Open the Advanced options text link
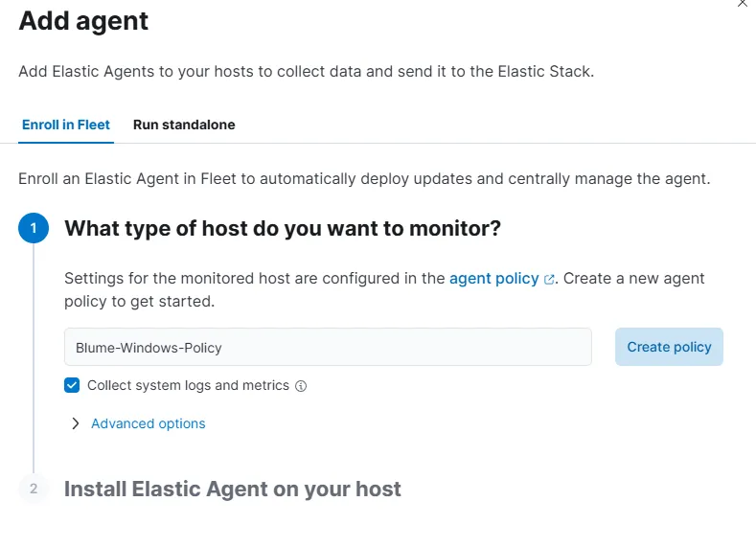The width and height of the screenshot is (756, 547). (149, 423)
